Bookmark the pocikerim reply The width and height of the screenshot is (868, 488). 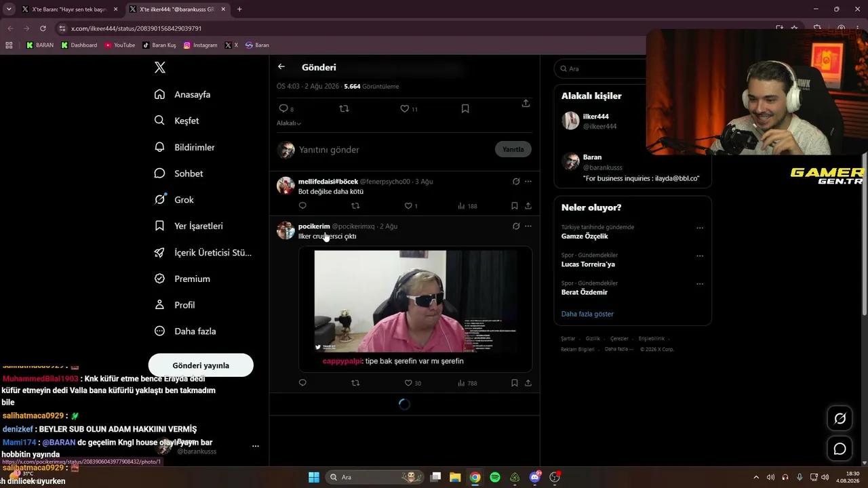[515, 383]
